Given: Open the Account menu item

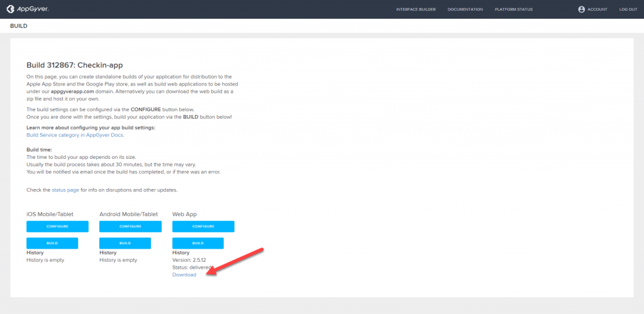Looking at the screenshot, I should [597, 9].
